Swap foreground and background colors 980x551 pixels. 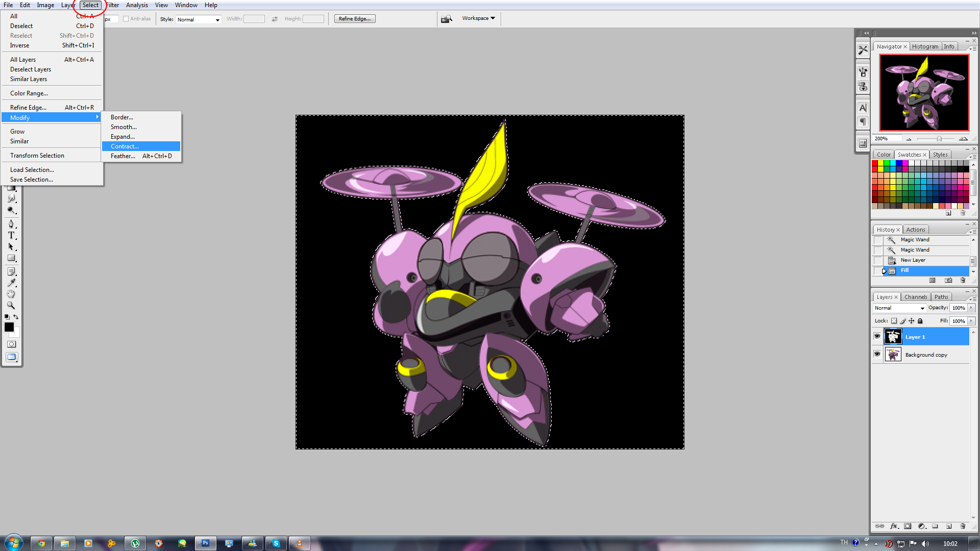tap(16, 317)
